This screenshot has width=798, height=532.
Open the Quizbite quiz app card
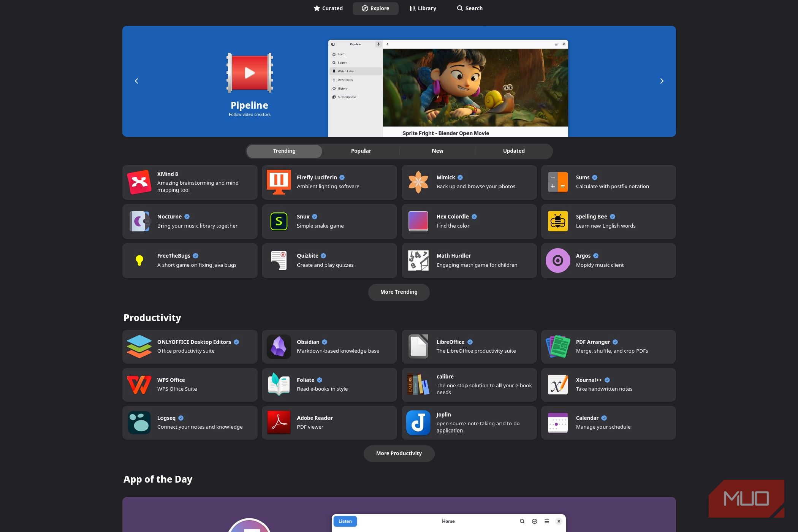[x=329, y=260]
